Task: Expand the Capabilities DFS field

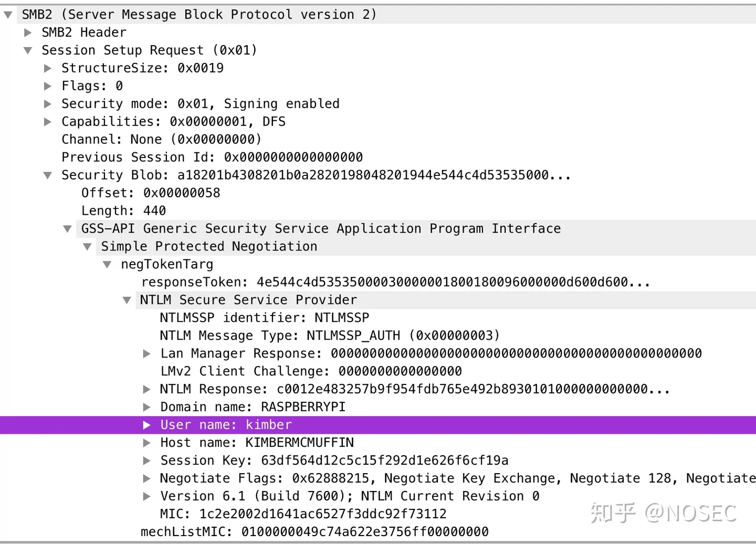Action: tap(48, 122)
